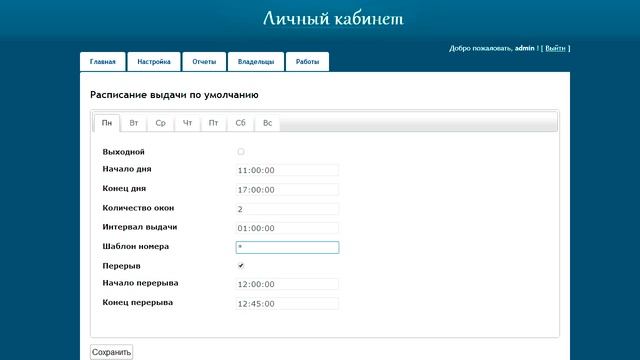
Task: Open the Владельцы navigation tab
Action: point(256,62)
